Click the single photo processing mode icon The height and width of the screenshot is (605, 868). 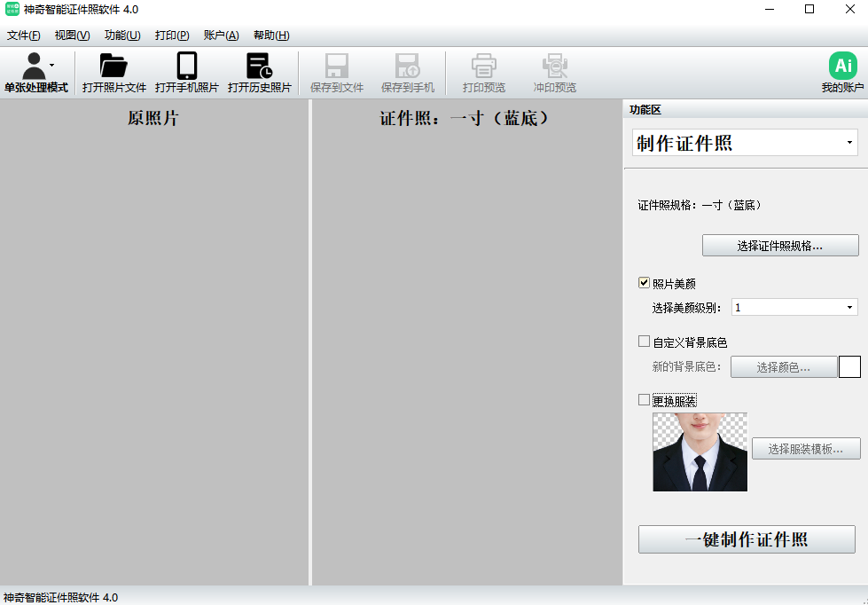click(x=35, y=67)
